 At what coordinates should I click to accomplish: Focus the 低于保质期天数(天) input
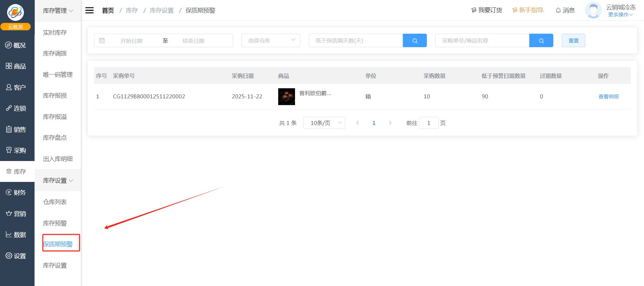click(x=356, y=40)
